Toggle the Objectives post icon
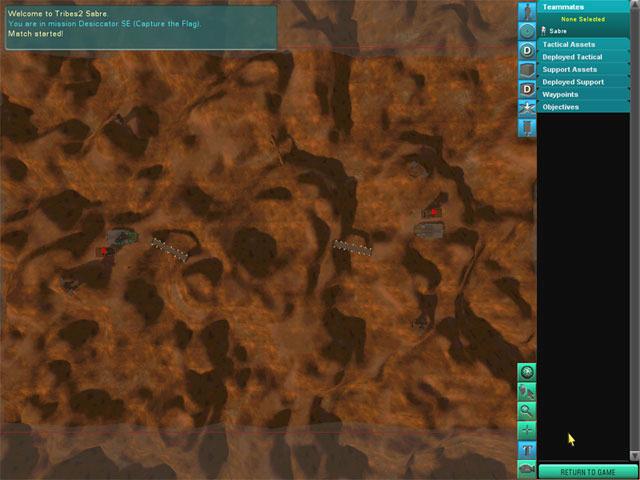The height and width of the screenshot is (480, 640). pyautogui.click(x=527, y=128)
